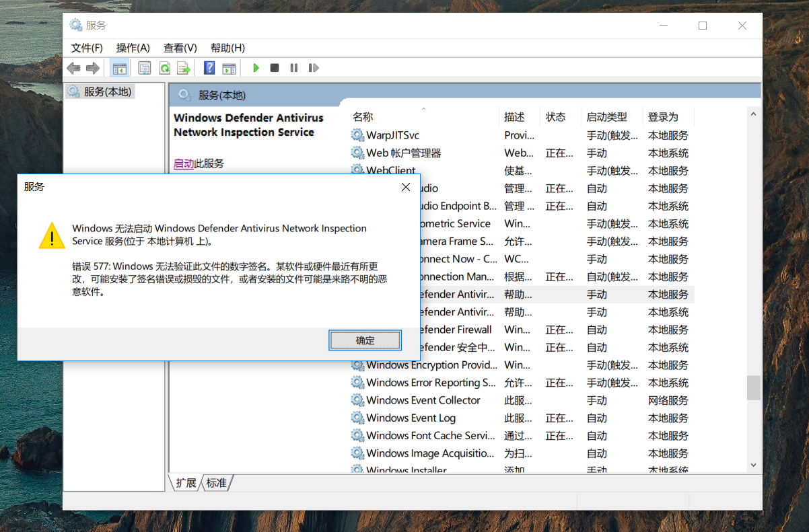Maximize the 服务 window

[x=703, y=26]
